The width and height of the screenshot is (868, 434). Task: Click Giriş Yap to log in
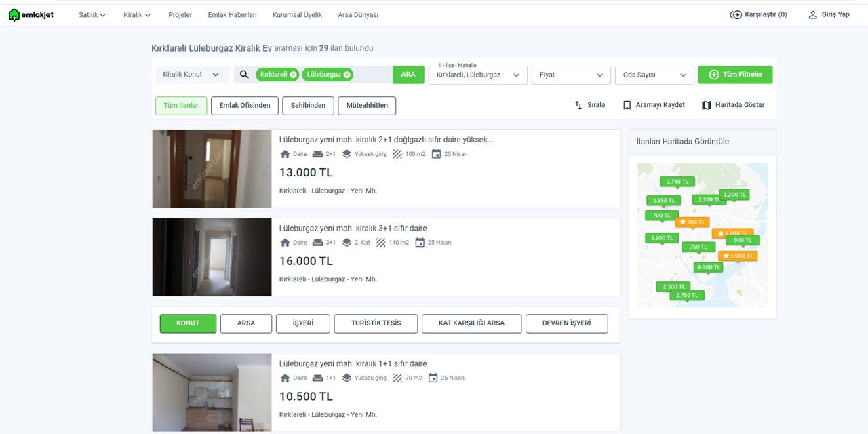(829, 14)
